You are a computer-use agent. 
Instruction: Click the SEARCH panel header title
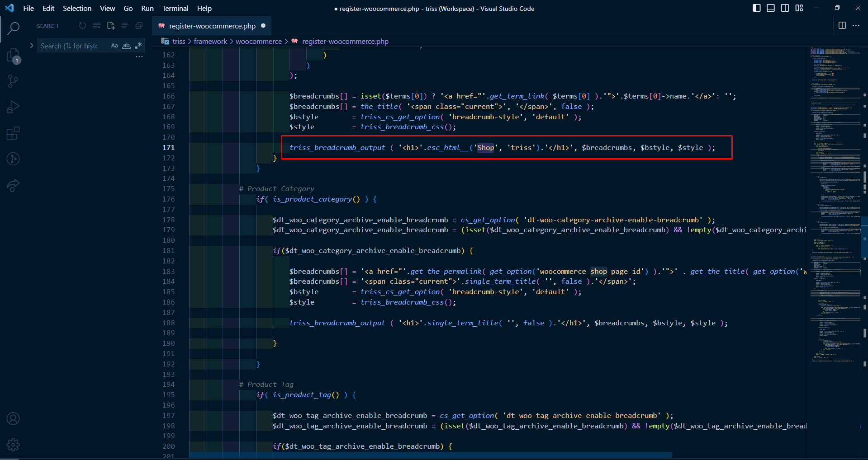[x=47, y=26]
